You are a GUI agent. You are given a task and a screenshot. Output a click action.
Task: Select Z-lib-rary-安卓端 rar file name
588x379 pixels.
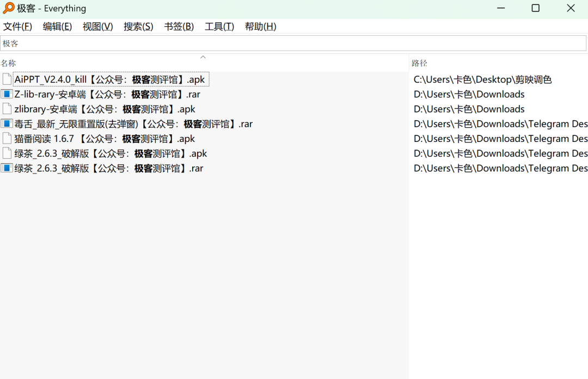pyautogui.click(x=107, y=94)
